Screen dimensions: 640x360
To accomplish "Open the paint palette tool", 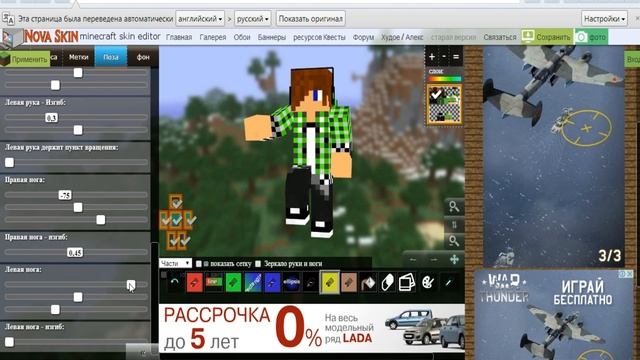I will (427, 282).
